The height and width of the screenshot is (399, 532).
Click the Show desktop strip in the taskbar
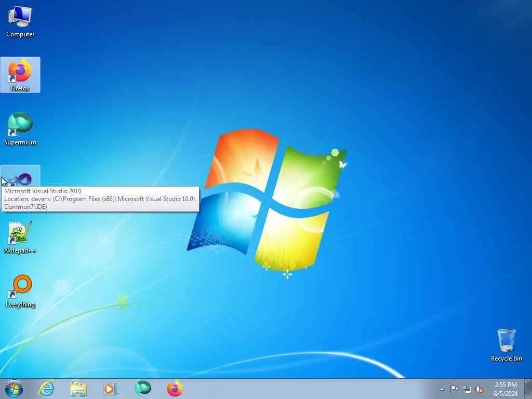pyautogui.click(x=528, y=389)
